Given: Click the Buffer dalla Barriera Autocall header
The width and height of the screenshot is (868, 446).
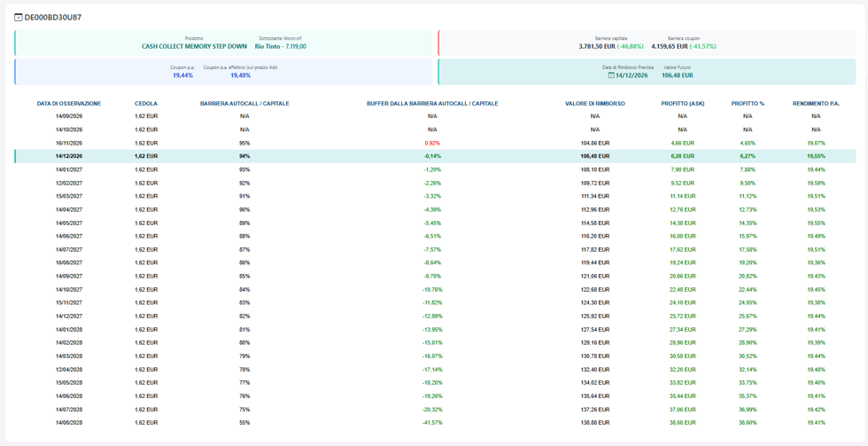Looking at the screenshot, I should point(432,104).
